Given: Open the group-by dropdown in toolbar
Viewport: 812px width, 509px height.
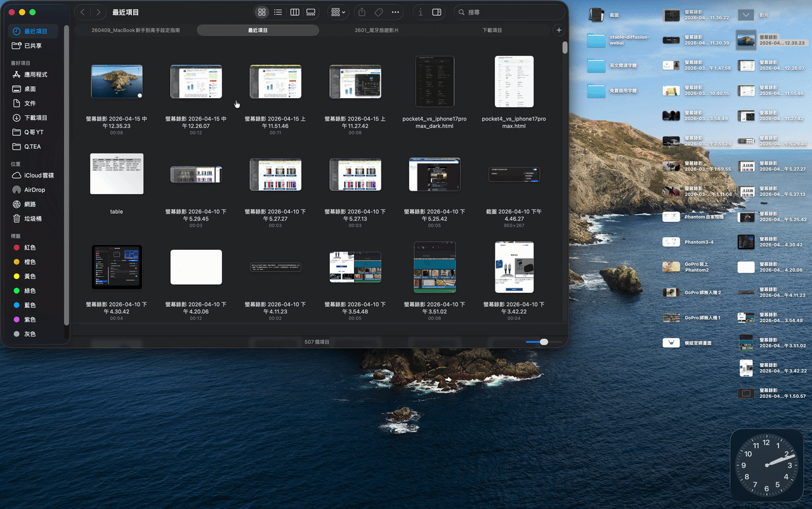Looking at the screenshot, I should [338, 12].
